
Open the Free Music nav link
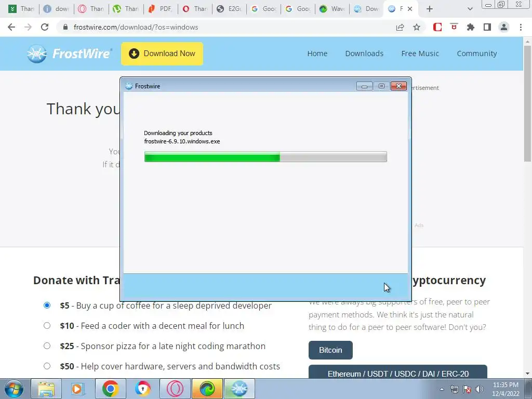tap(420, 54)
